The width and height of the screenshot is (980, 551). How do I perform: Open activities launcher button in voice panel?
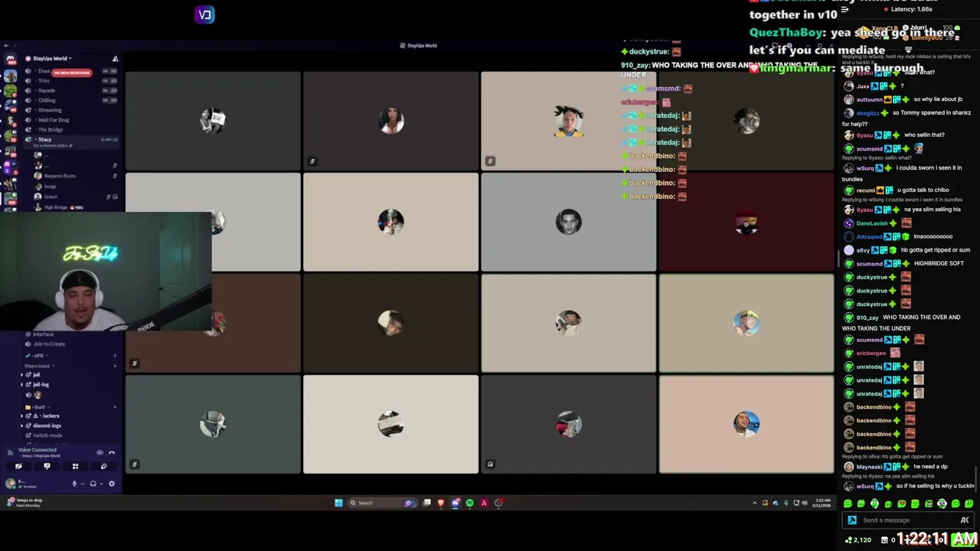click(x=75, y=466)
